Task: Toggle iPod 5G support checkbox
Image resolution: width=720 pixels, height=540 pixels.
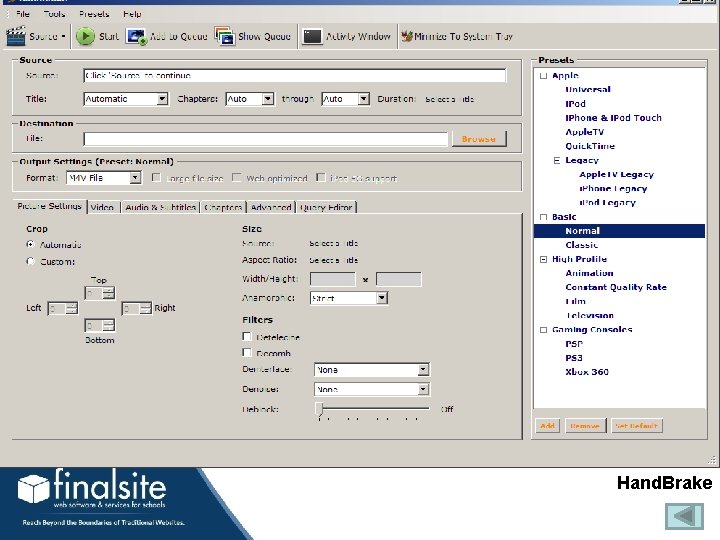Action: click(x=321, y=177)
